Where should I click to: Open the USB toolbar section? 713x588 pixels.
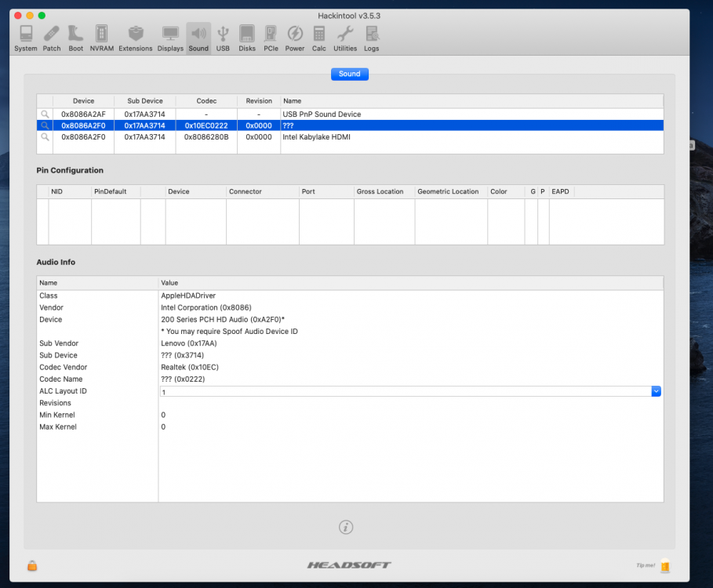[223, 38]
